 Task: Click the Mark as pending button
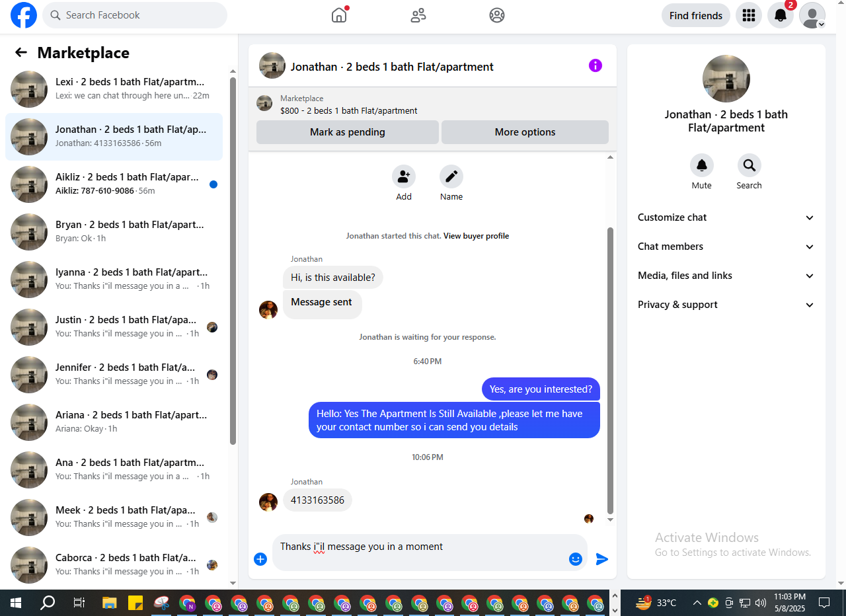pos(348,132)
